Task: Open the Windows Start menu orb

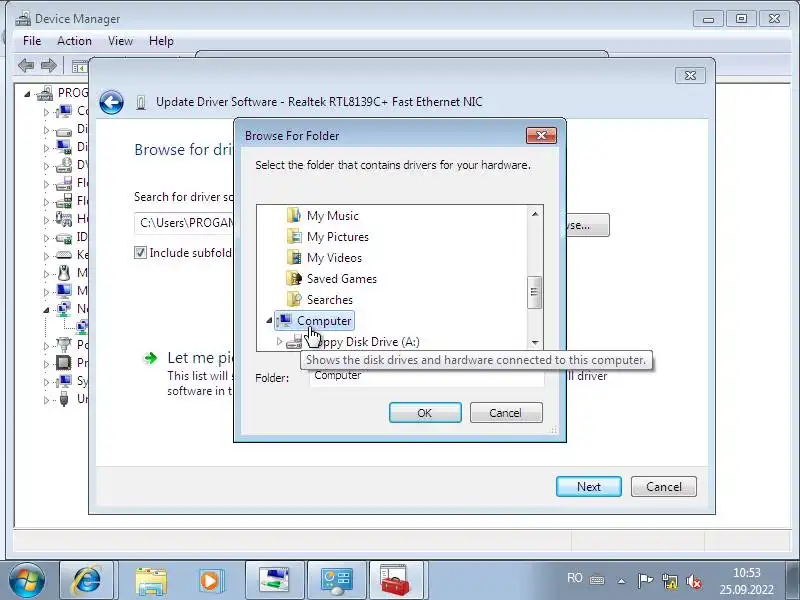Action: [x=26, y=580]
